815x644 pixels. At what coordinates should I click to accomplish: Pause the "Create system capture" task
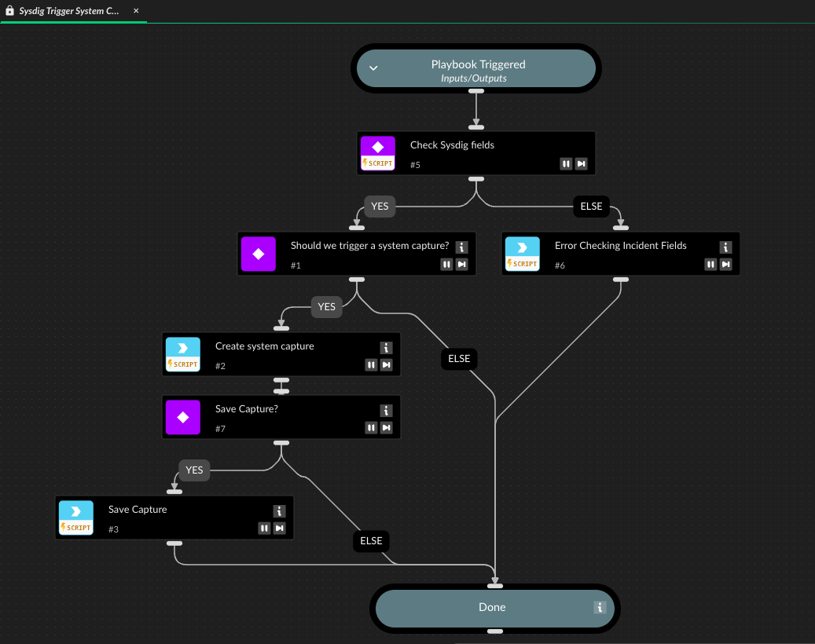point(371,364)
